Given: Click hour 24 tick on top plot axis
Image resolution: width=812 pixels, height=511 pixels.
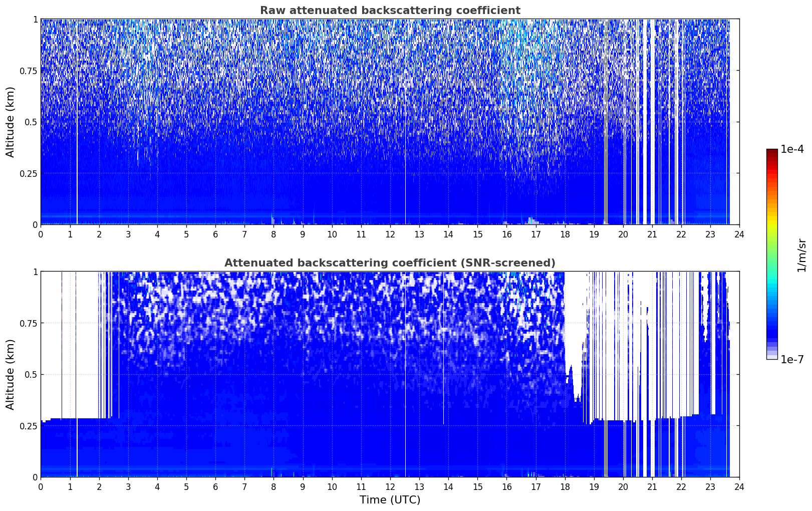Looking at the screenshot, I should 739,234.
